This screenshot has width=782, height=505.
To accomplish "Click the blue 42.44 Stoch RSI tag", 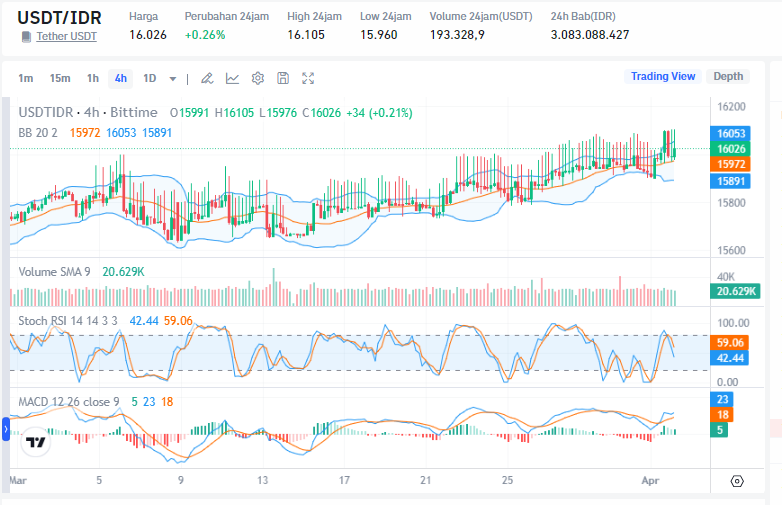I will 729,358.
